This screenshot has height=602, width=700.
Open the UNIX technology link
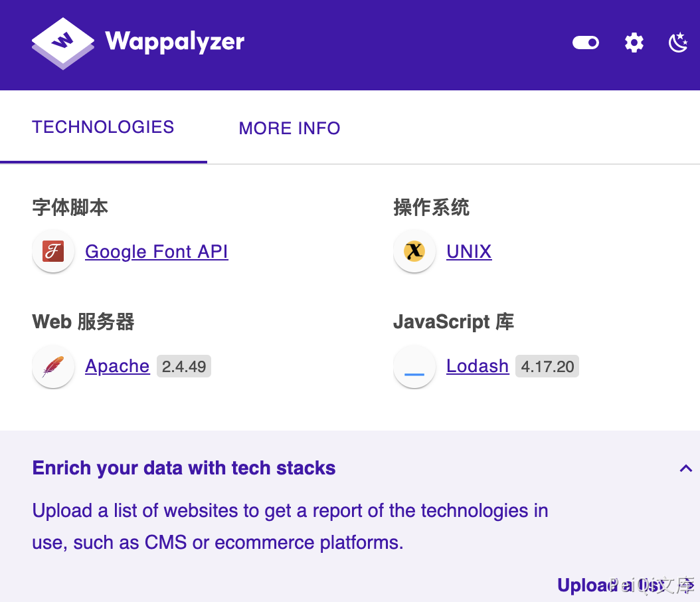[469, 251]
